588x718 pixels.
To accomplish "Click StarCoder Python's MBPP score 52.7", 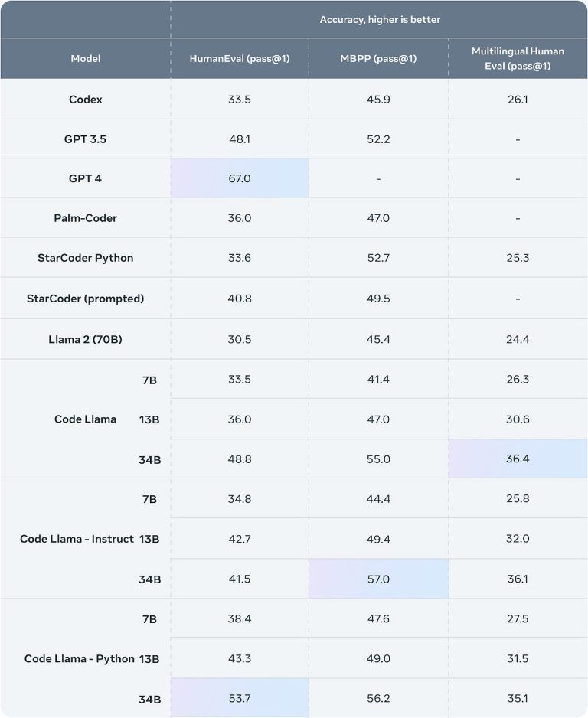I will click(379, 258).
